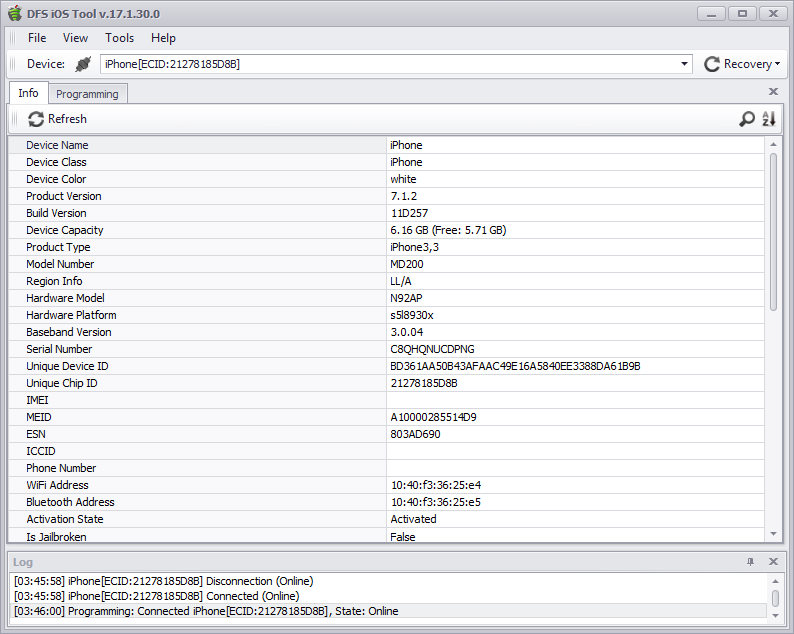Click ESN value 803AD690
This screenshot has height=634, width=794.
[x=415, y=434]
